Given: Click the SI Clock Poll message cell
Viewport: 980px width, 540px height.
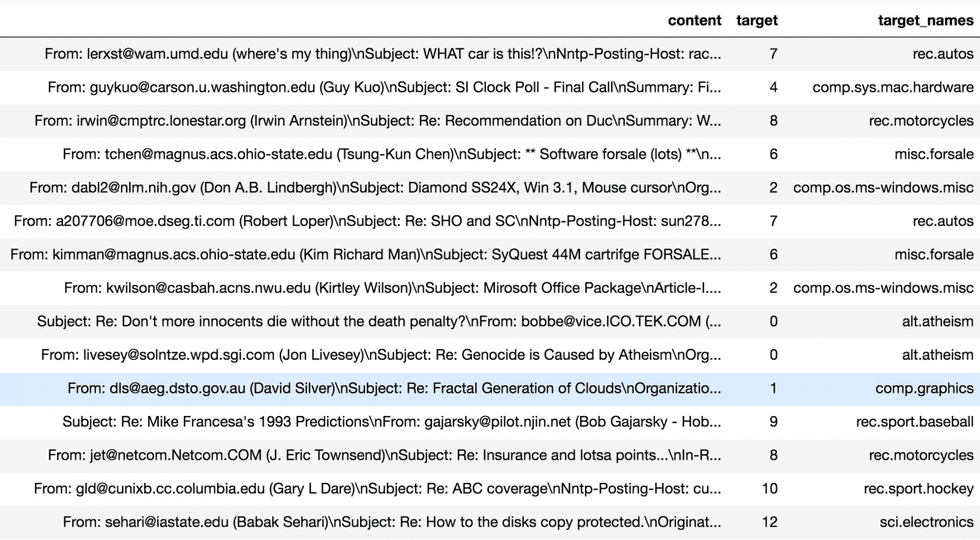Looking at the screenshot, I should [384, 87].
